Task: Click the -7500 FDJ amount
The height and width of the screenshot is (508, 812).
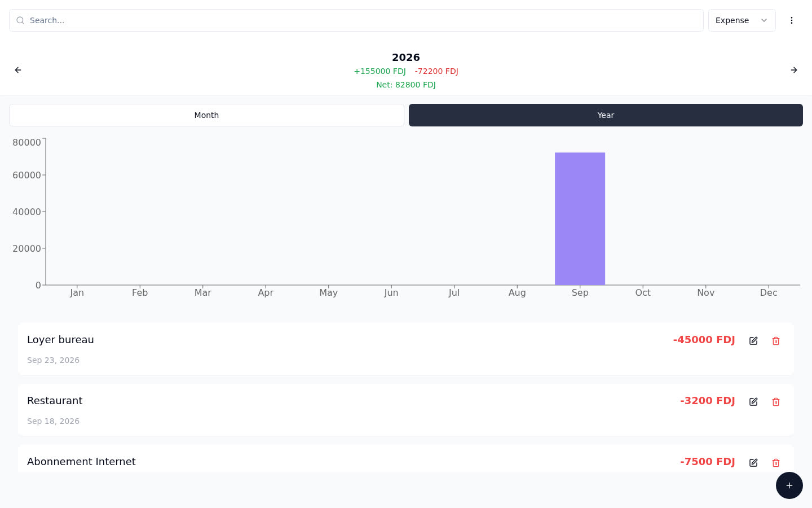Action: pyautogui.click(x=708, y=462)
